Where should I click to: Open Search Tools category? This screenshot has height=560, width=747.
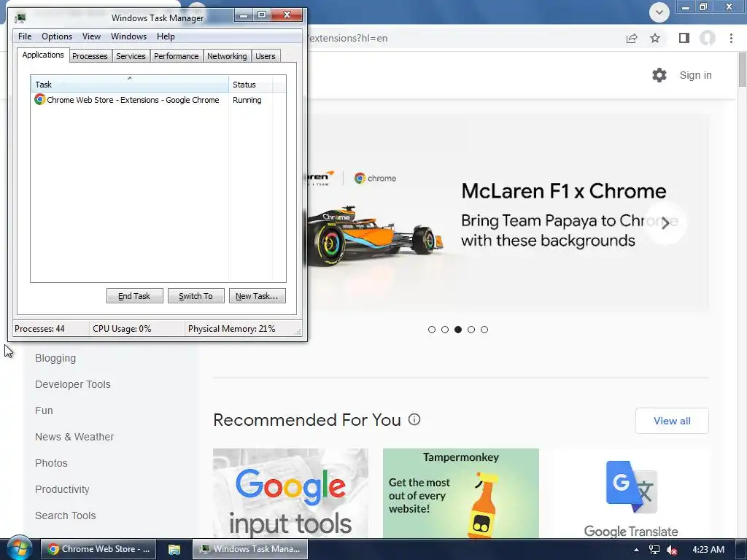(x=65, y=516)
